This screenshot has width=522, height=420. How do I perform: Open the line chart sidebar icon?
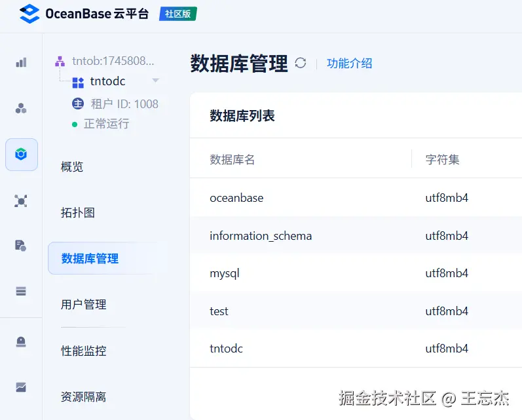pyautogui.click(x=21, y=387)
